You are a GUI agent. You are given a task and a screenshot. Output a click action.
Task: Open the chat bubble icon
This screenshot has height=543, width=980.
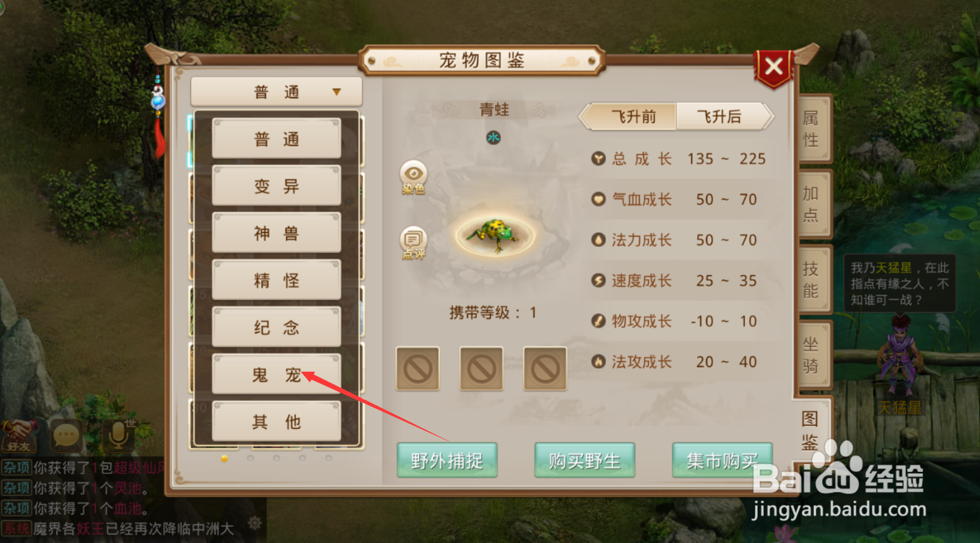66,436
